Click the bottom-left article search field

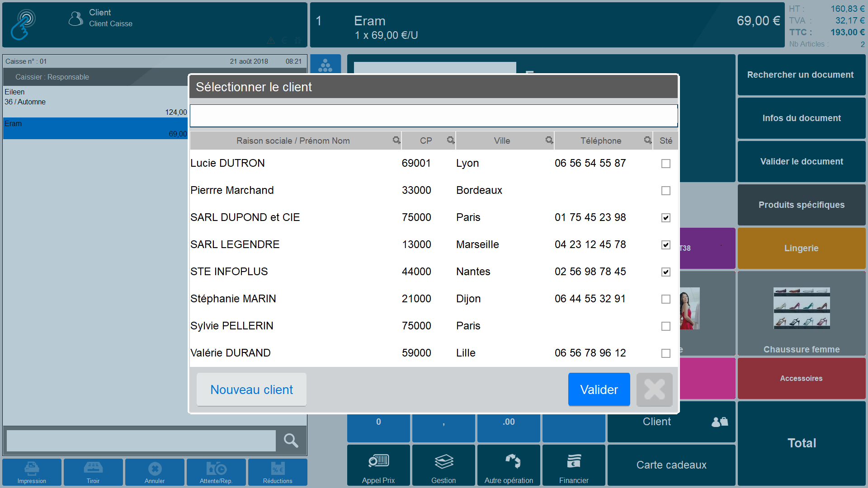coord(141,441)
